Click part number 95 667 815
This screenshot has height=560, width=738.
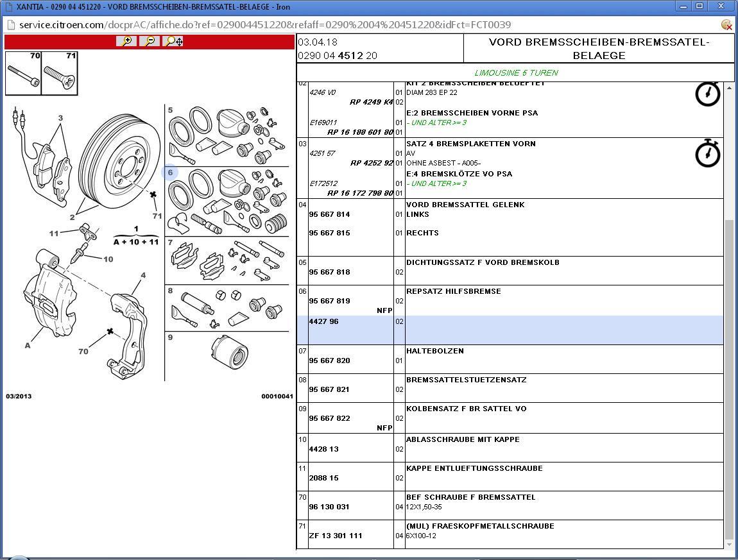(329, 233)
